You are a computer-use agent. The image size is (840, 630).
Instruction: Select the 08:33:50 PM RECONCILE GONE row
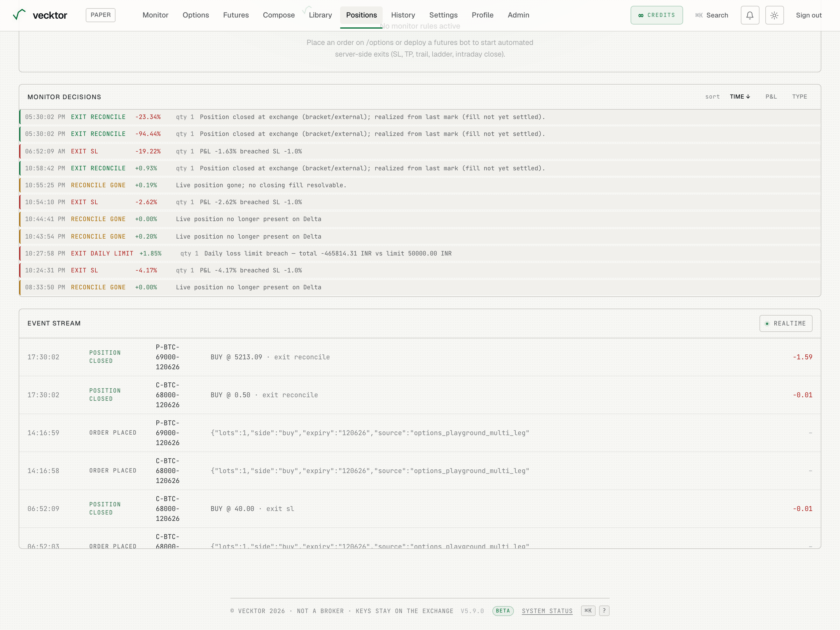point(420,288)
